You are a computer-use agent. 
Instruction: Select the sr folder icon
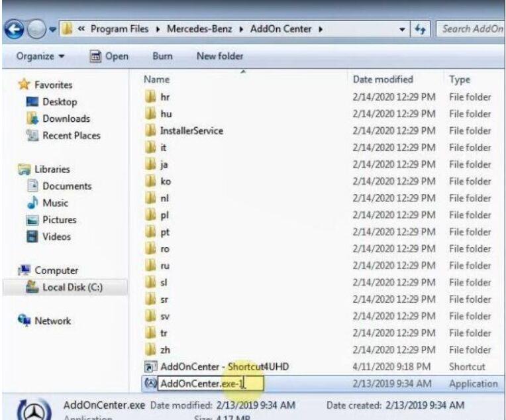[x=150, y=299]
